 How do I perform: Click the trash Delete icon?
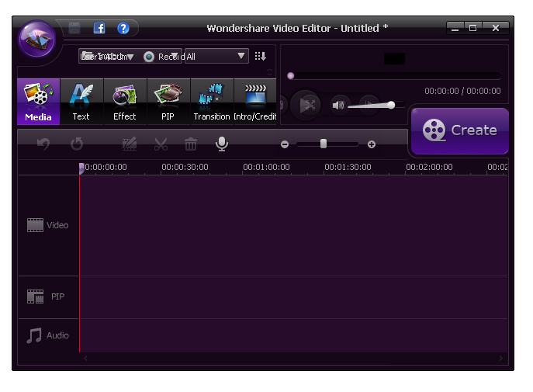190,144
